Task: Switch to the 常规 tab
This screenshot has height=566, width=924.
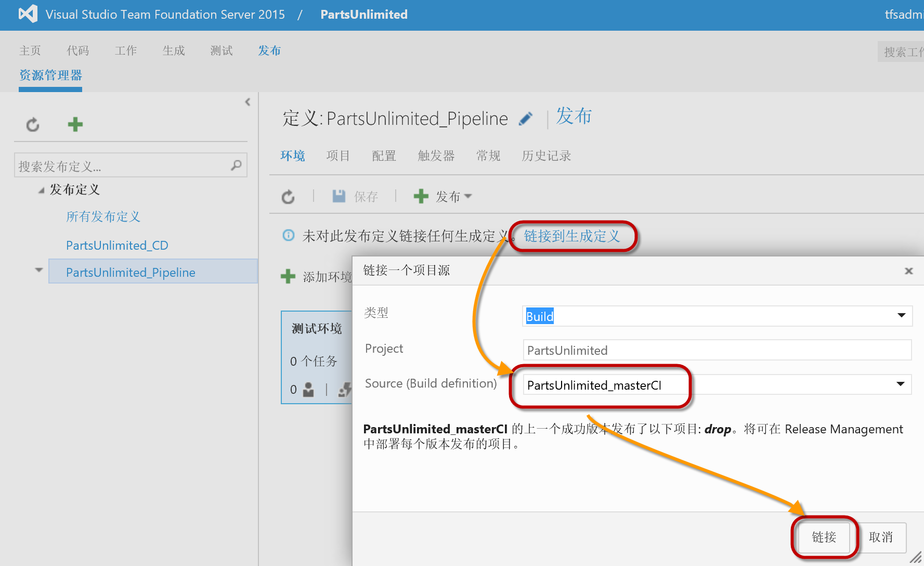Action: (488, 156)
